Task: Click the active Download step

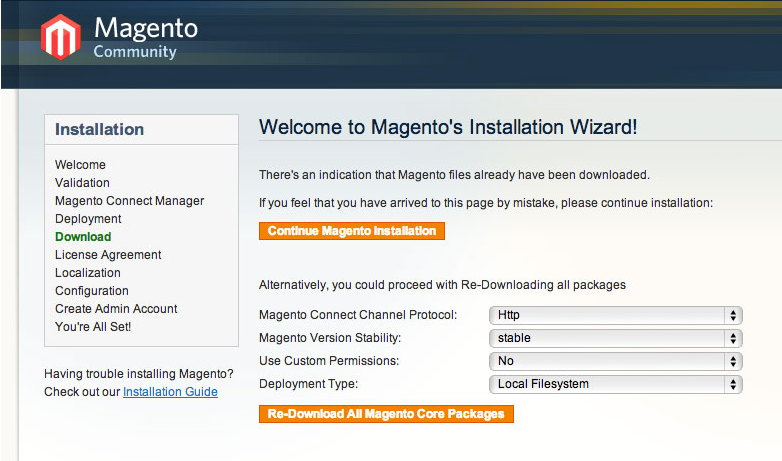Action: point(83,237)
